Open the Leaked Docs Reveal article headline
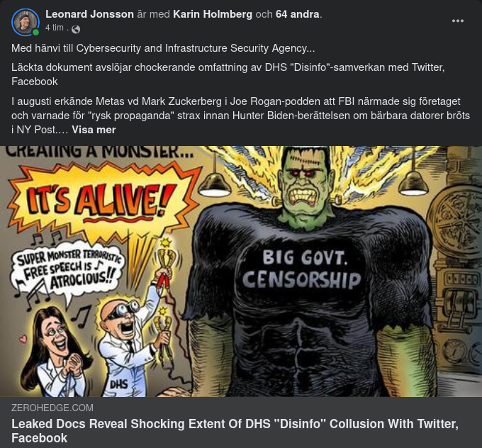 point(235,431)
